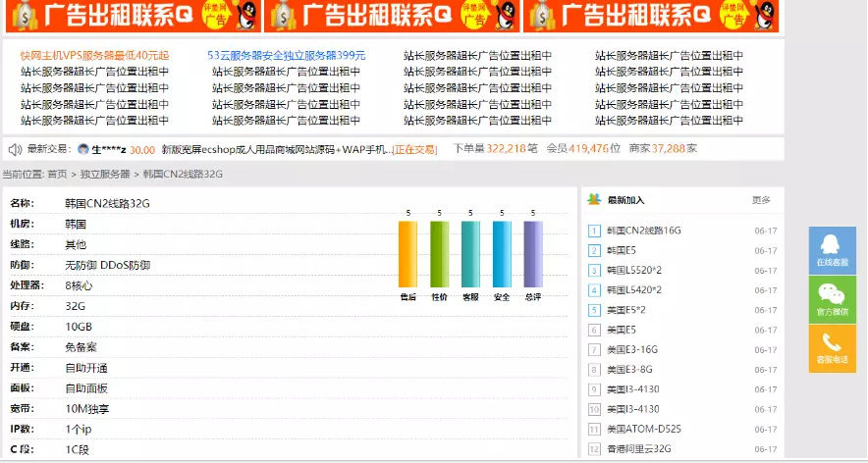This screenshot has width=868, height=463.
Task: Click the 最新加入 people icon
Action: pyautogui.click(x=594, y=199)
